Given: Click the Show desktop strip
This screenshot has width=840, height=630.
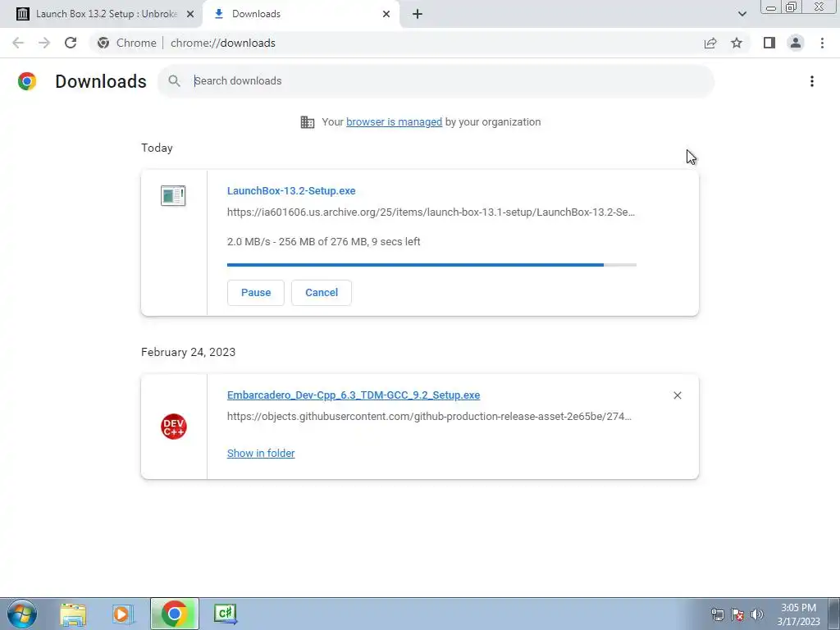Looking at the screenshot, I should (x=834, y=614).
